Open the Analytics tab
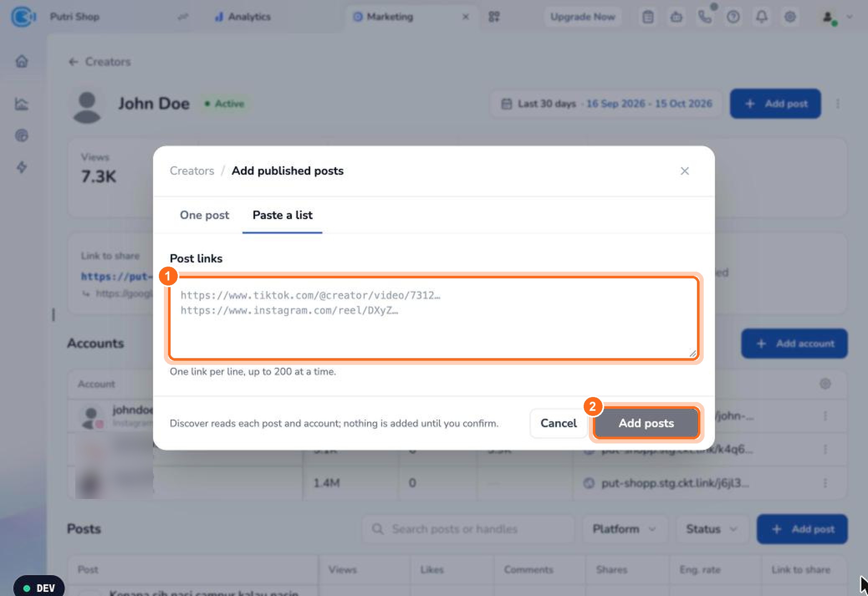Viewport: 868px width, 596px height. coord(243,17)
